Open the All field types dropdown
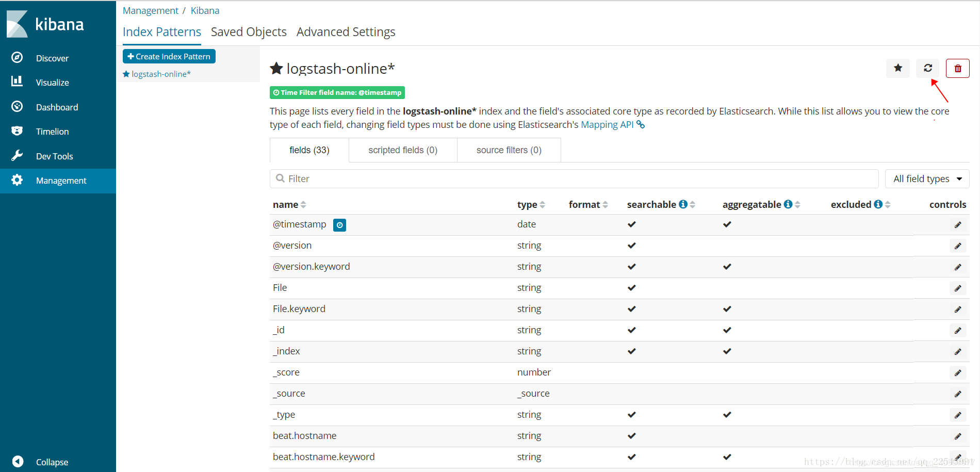980x472 pixels. (927, 179)
